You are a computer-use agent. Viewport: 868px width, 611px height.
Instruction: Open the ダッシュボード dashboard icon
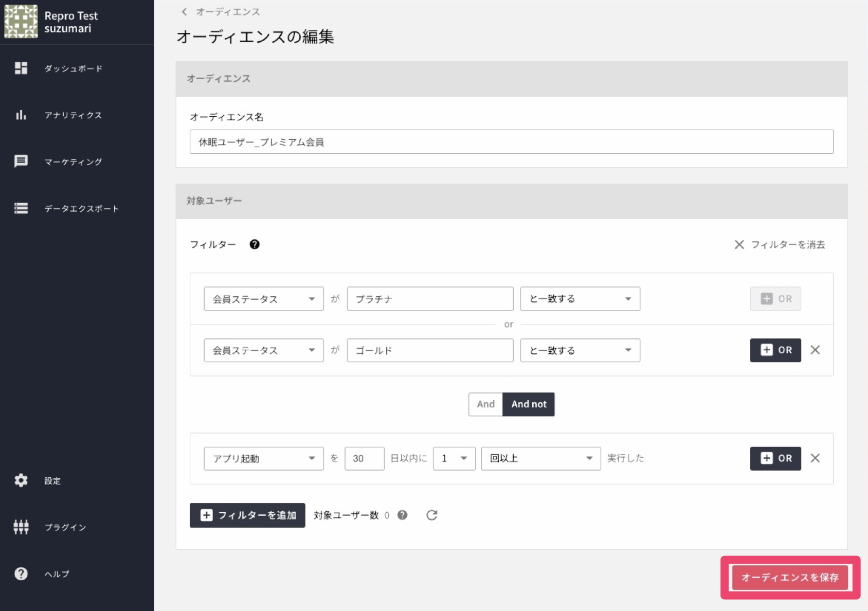21,68
